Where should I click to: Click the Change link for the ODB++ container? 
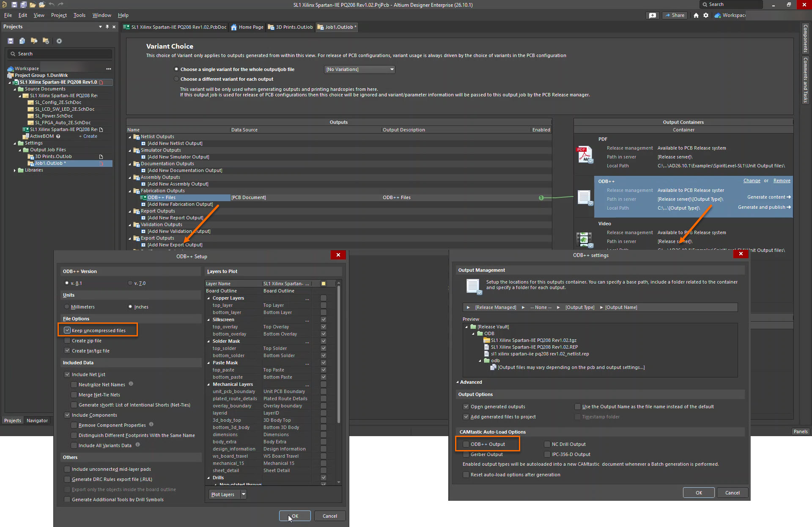[752, 180]
